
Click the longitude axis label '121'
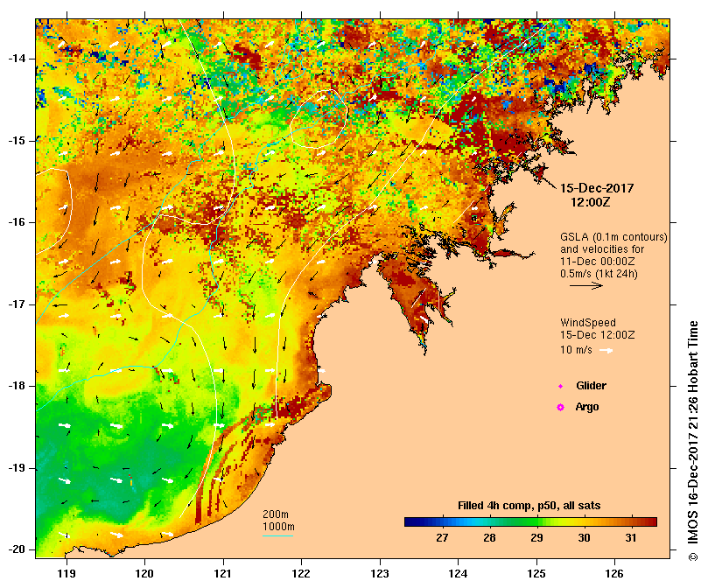[x=223, y=574]
